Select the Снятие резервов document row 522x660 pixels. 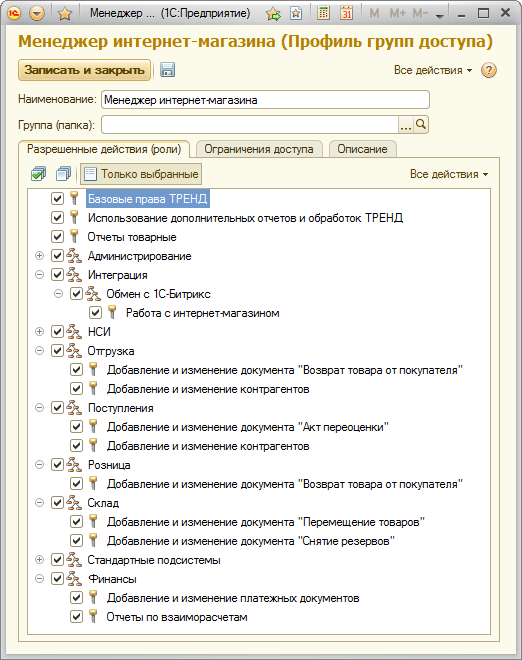(x=250, y=541)
